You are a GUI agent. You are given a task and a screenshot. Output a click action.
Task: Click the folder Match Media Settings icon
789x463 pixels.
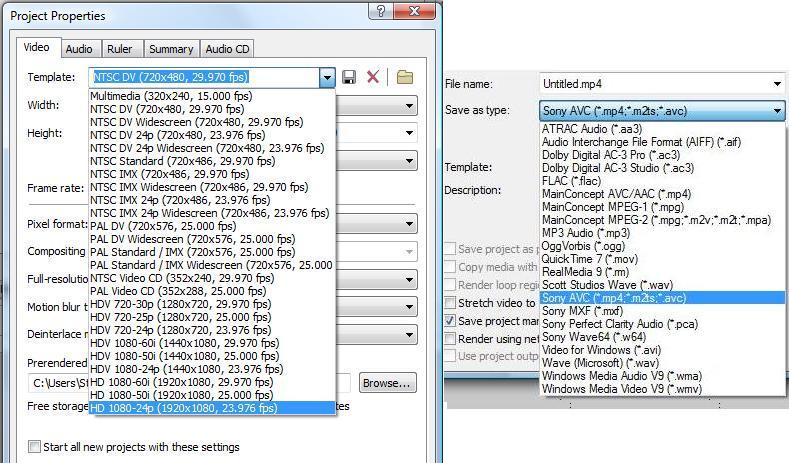[405, 77]
